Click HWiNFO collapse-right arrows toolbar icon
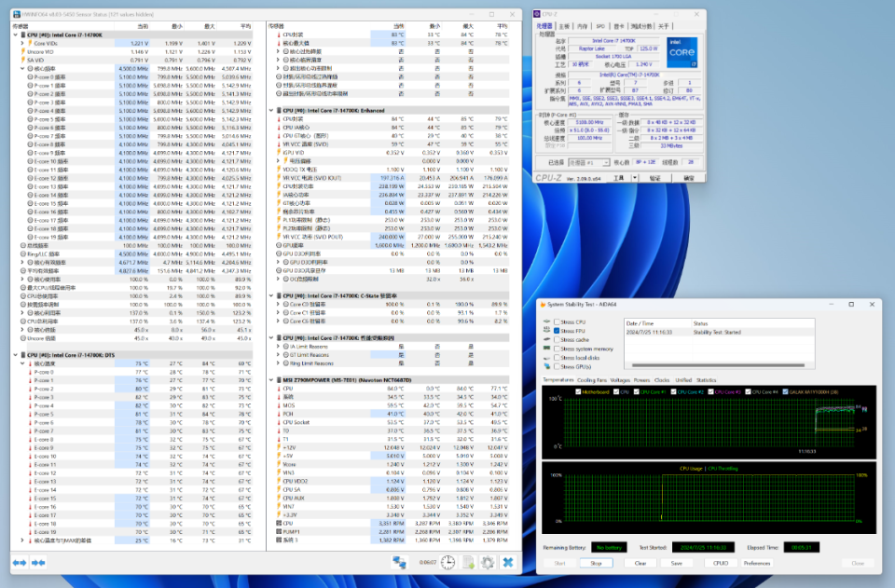895x588 pixels. click(x=38, y=563)
